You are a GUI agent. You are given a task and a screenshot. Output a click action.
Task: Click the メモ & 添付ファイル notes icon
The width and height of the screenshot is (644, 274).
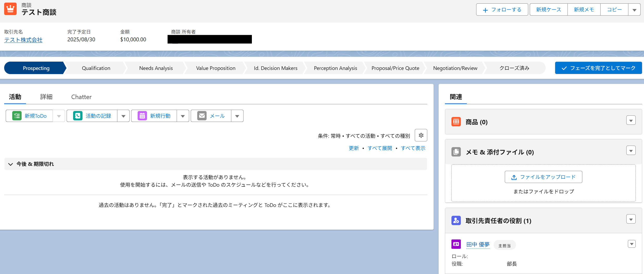click(456, 152)
